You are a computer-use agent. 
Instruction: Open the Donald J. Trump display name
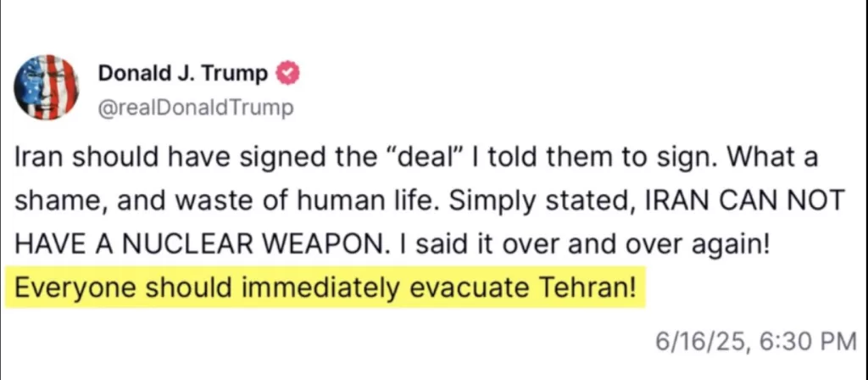pyautogui.click(x=183, y=74)
